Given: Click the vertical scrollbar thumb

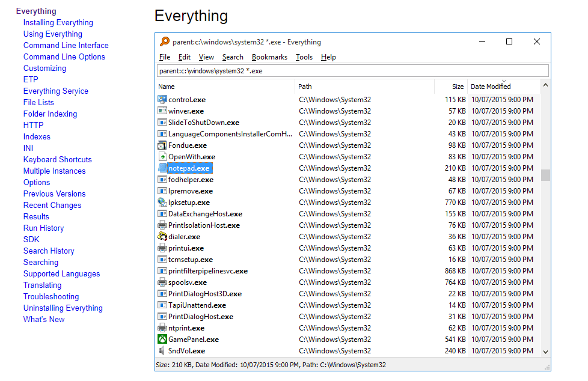Looking at the screenshot, I should point(546,176).
